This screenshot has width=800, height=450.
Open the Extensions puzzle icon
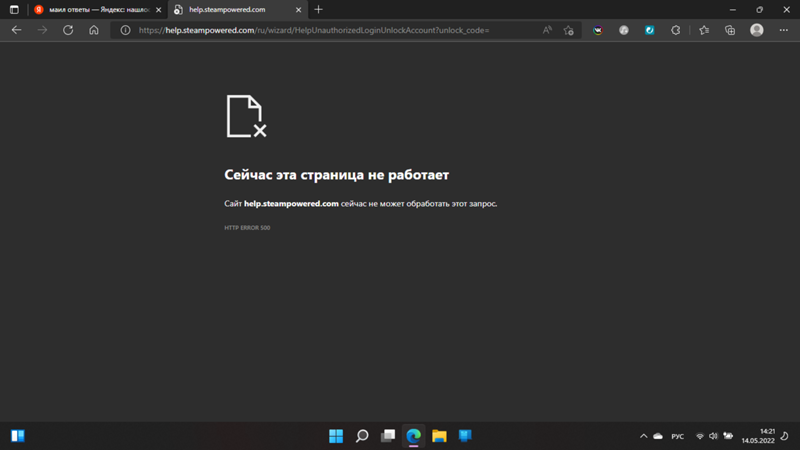coord(676,30)
